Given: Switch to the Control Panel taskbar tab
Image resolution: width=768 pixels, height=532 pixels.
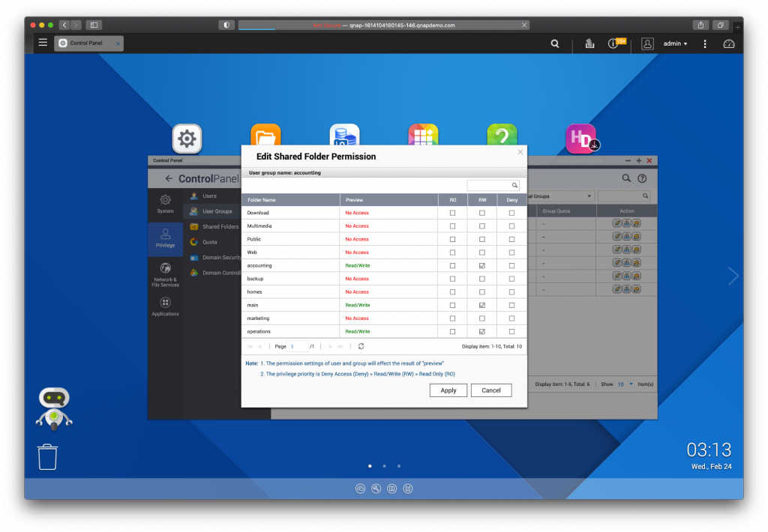Looking at the screenshot, I should (88, 43).
